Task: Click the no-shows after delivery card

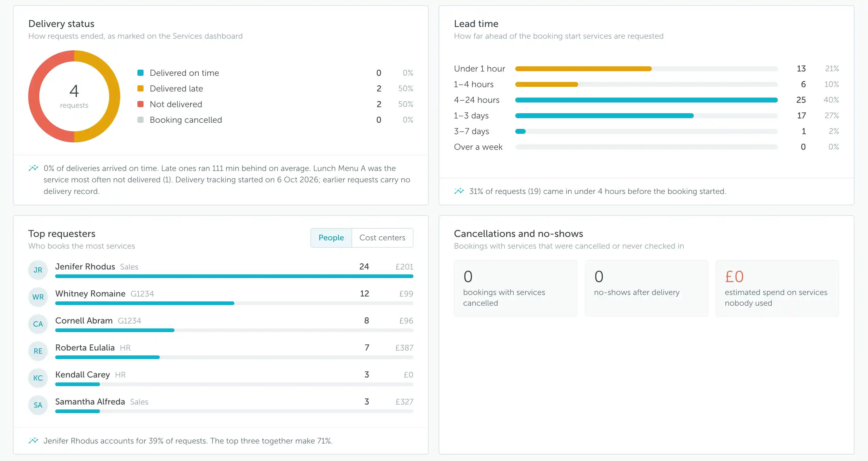Action: [x=646, y=288]
